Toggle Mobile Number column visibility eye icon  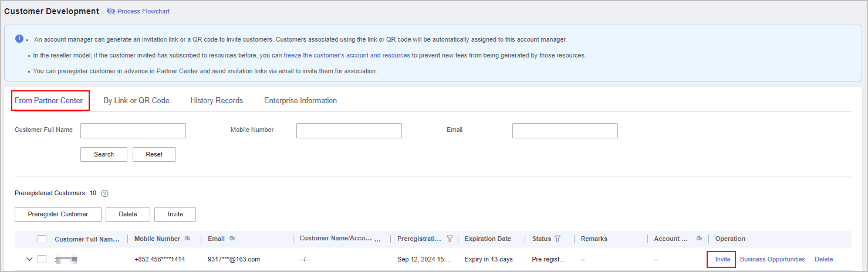pos(188,239)
